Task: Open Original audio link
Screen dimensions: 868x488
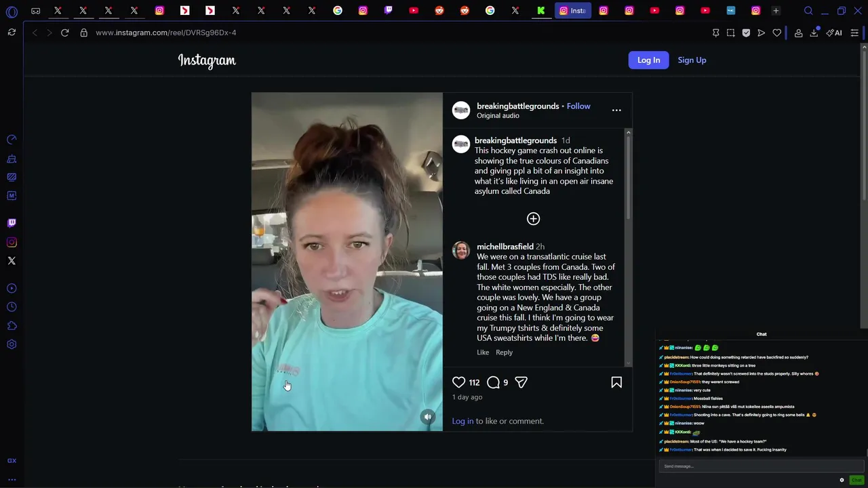Action: click(x=498, y=116)
